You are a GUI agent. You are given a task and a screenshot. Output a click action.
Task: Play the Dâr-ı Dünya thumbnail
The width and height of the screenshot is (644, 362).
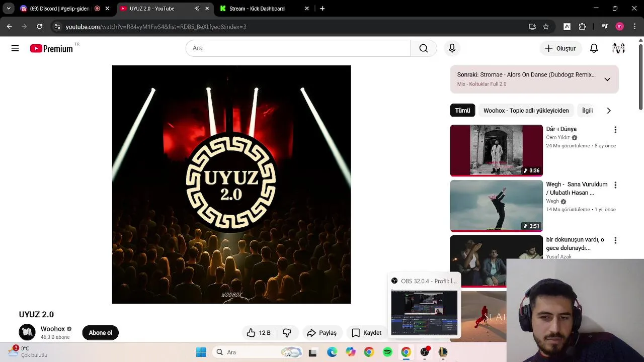point(497,150)
